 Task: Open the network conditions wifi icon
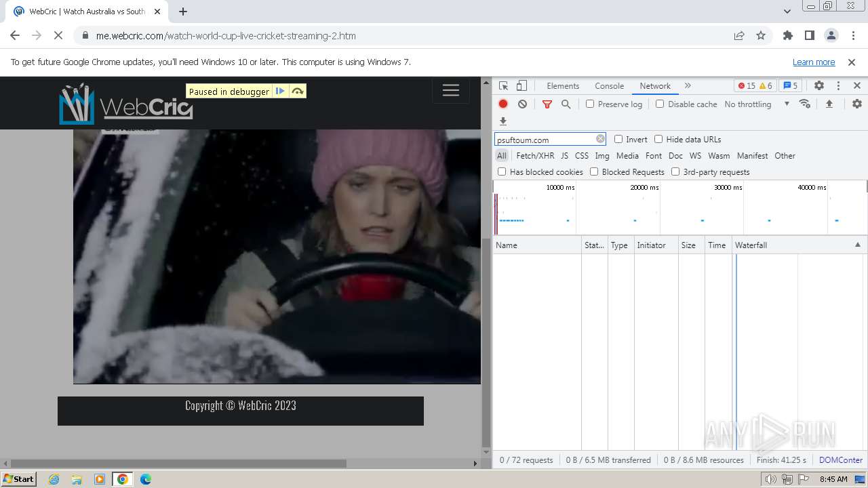805,104
